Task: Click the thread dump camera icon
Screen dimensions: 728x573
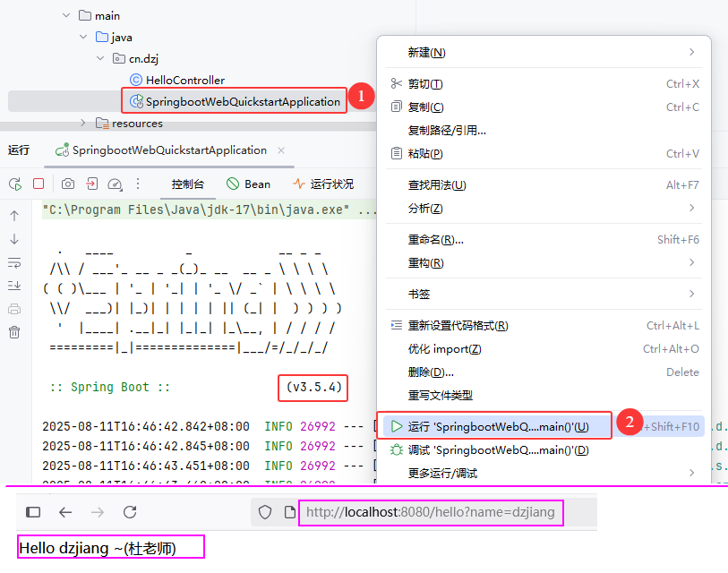Action: click(68, 184)
